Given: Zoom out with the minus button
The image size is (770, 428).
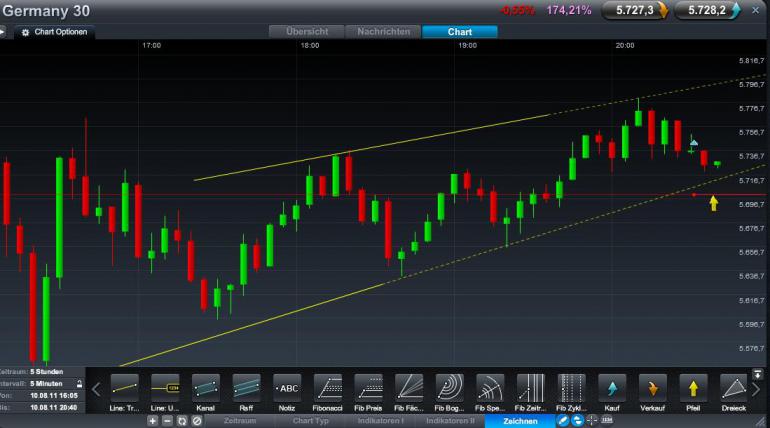Looking at the screenshot, I should click(x=167, y=421).
